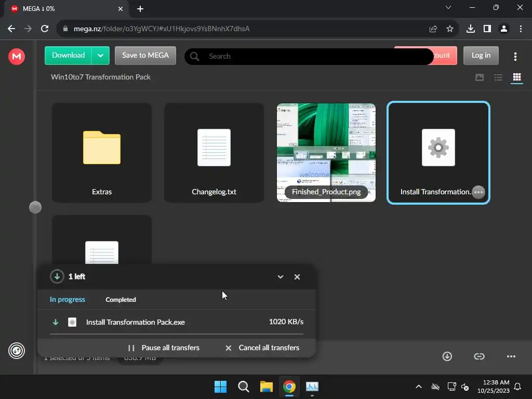The height and width of the screenshot is (399, 532).
Task: Open Chrome profile icon
Action: [x=504, y=29]
